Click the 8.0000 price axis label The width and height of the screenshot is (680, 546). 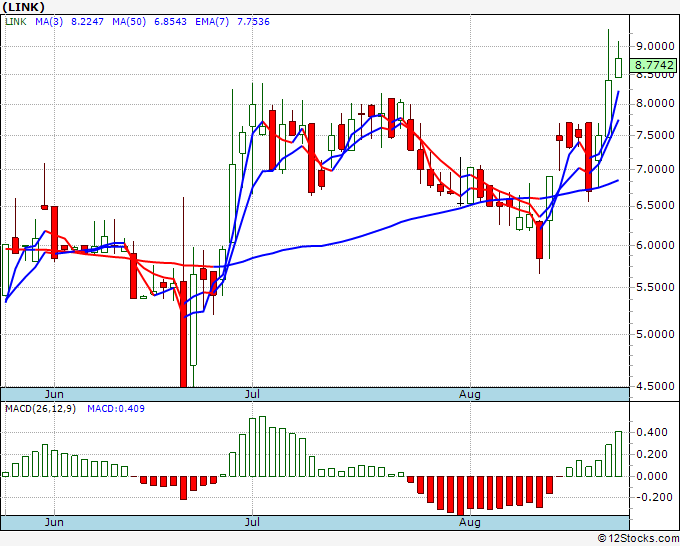(655, 104)
